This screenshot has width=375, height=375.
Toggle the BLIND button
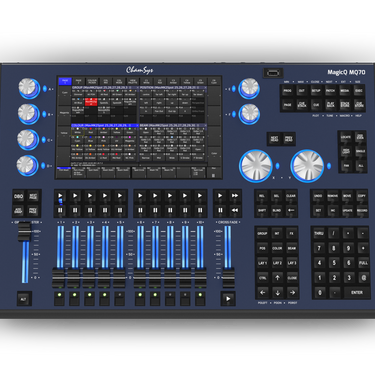coord(276,210)
